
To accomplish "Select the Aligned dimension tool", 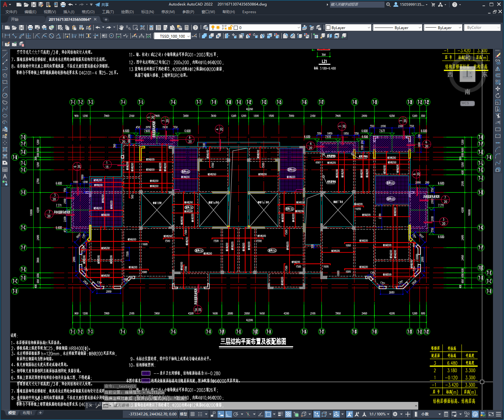I will click(14, 36).
